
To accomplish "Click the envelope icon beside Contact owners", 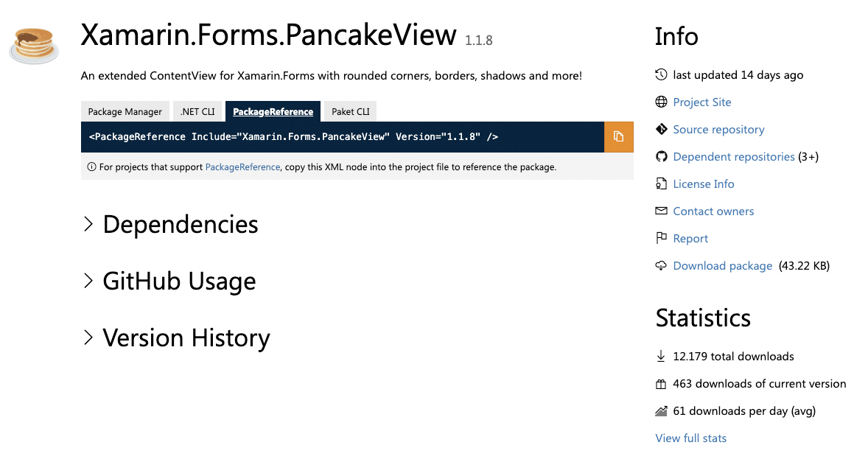I will click(x=661, y=211).
